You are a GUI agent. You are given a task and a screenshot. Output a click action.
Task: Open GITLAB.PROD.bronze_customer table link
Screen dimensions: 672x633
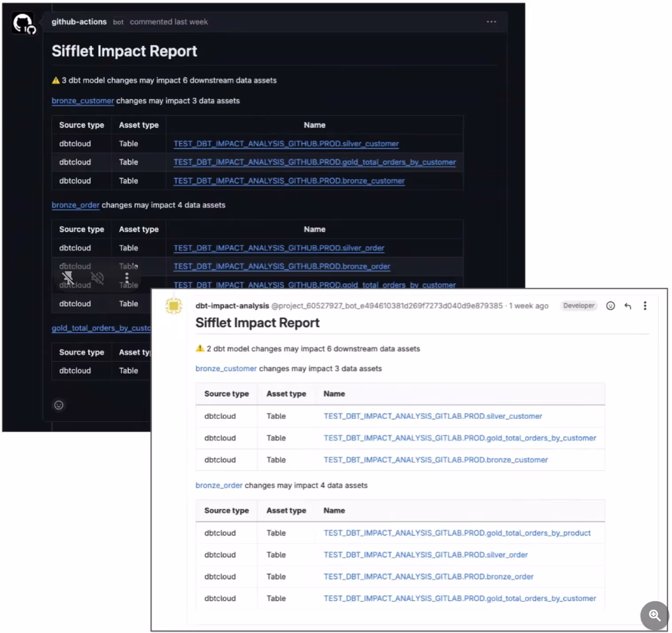click(x=436, y=460)
